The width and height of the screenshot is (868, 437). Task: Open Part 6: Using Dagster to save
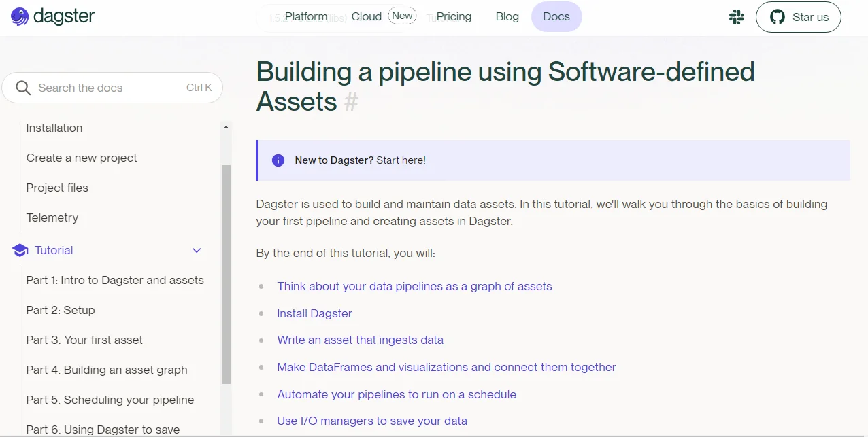click(103, 430)
